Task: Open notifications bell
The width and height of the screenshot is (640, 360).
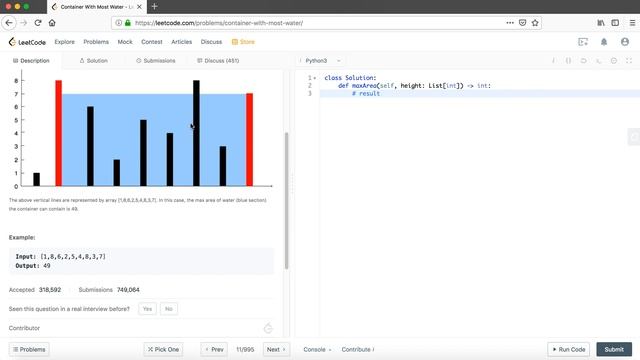Action: [604, 42]
